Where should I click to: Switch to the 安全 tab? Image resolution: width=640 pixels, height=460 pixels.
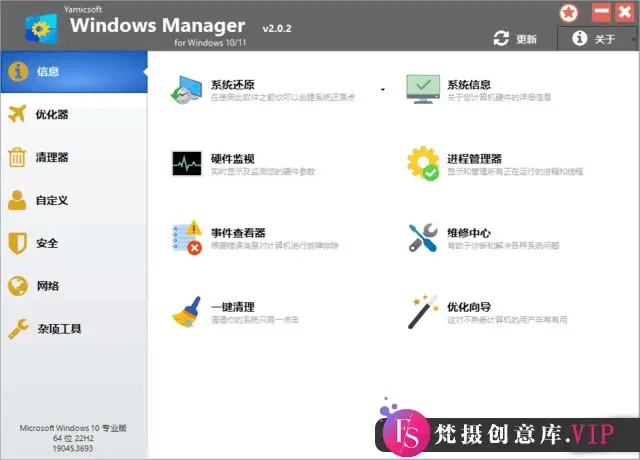74,243
